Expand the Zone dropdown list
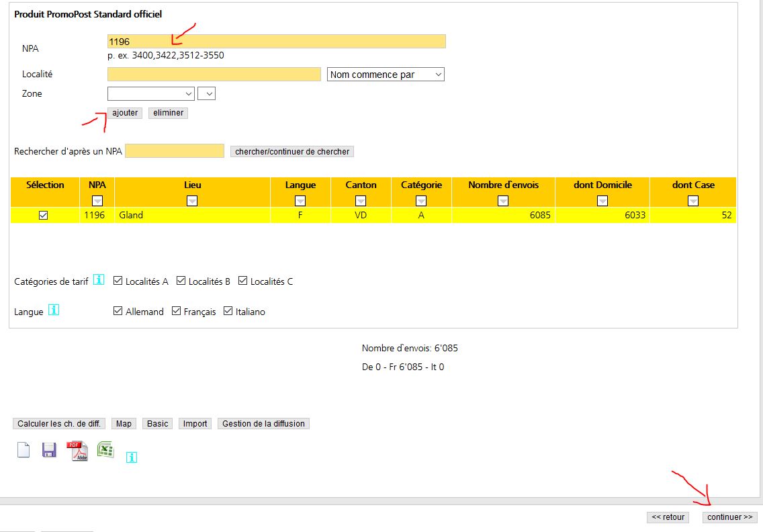This screenshot has width=763, height=532. pos(150,94)
